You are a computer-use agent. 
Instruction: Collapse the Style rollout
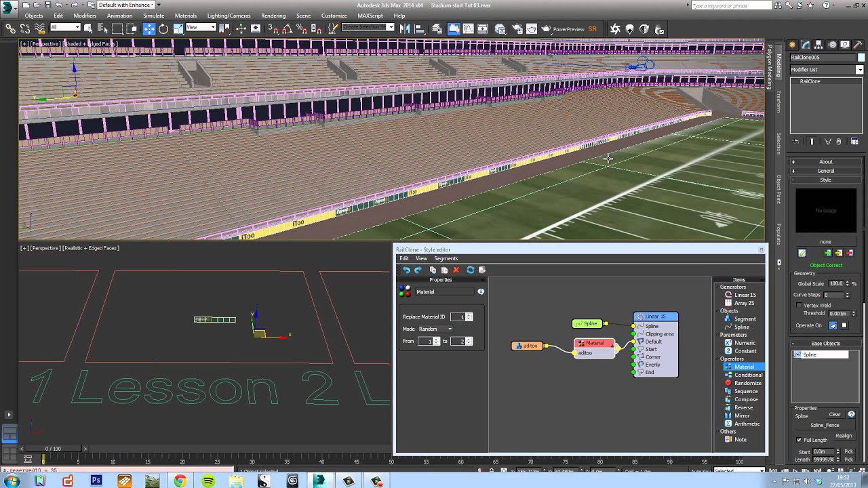(826, 180)
